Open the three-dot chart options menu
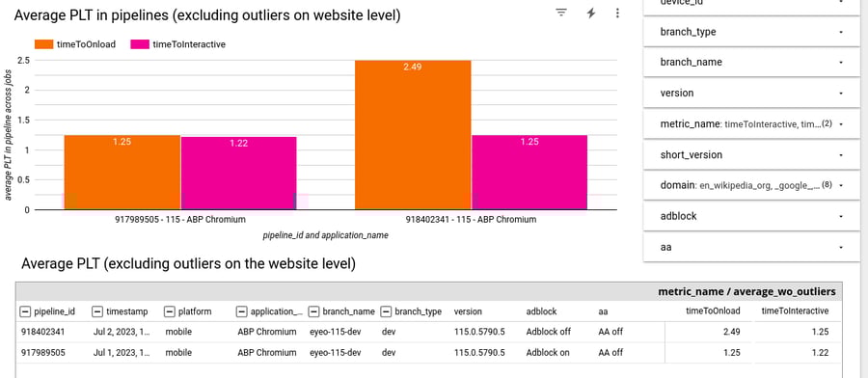The width and height of the screenshot is (868, 378). coord(617,13)
